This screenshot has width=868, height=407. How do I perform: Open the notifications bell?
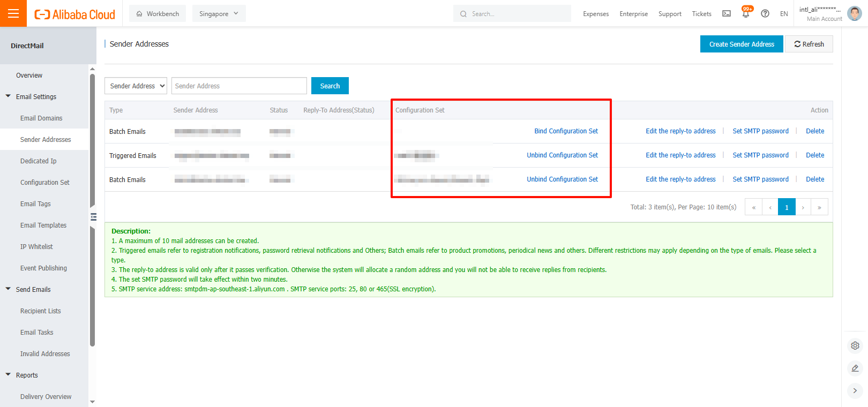click(746, 13)
